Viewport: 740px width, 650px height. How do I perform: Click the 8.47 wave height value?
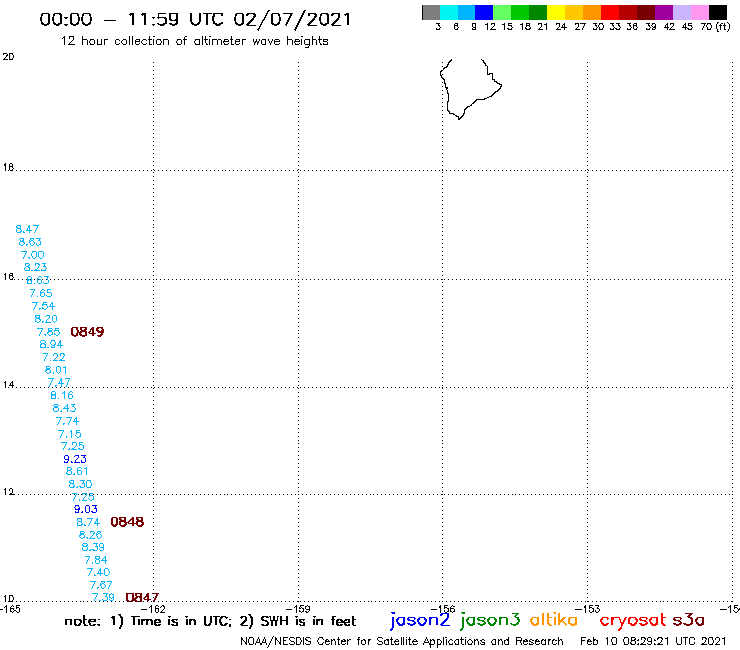pyautogui.click(x=27, y=229)
